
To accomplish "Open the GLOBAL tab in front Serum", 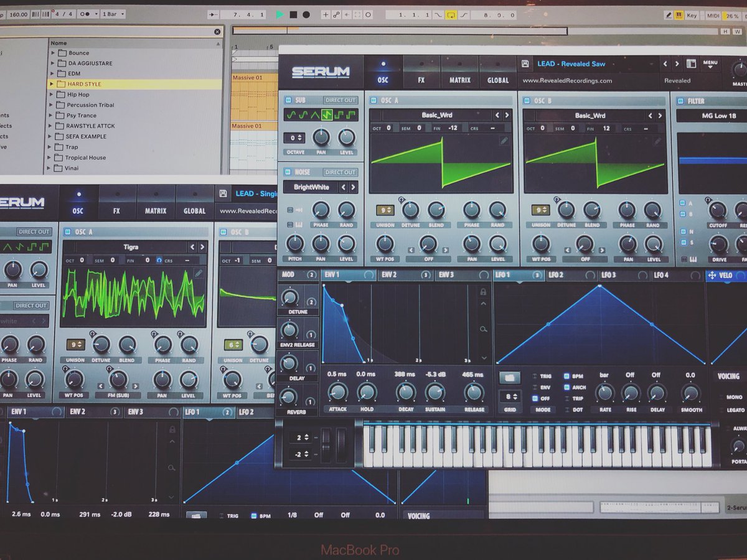I will click(498, 72).
